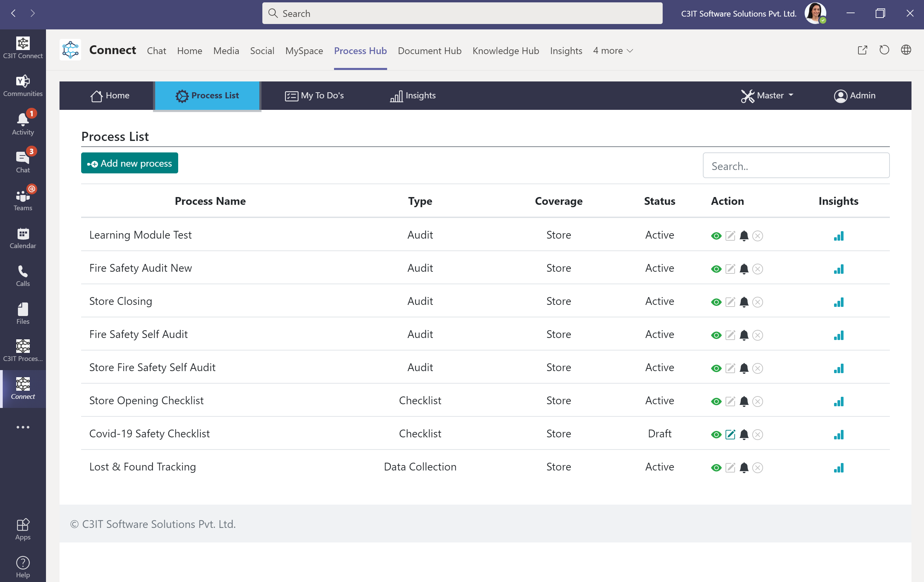Click the reload tab icon
The width and height of the screenshot is (924, 582).
(x=884, y=50)
